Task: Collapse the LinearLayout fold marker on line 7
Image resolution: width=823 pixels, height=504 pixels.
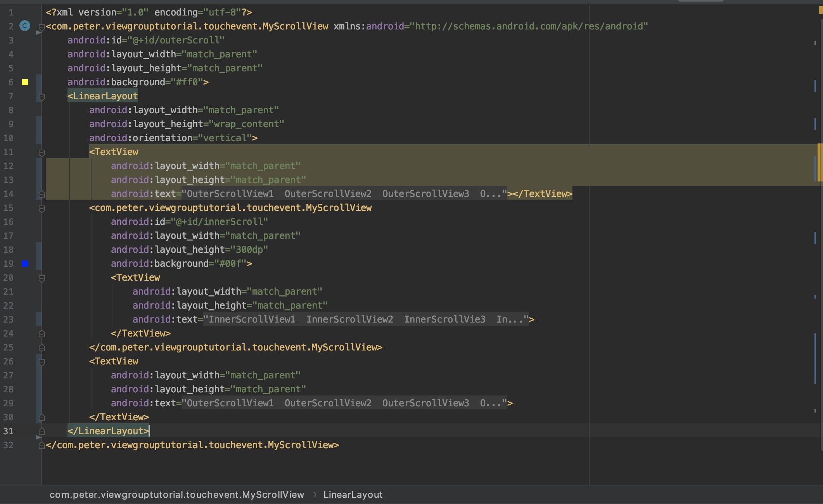Action: click(x=42, y=97)
